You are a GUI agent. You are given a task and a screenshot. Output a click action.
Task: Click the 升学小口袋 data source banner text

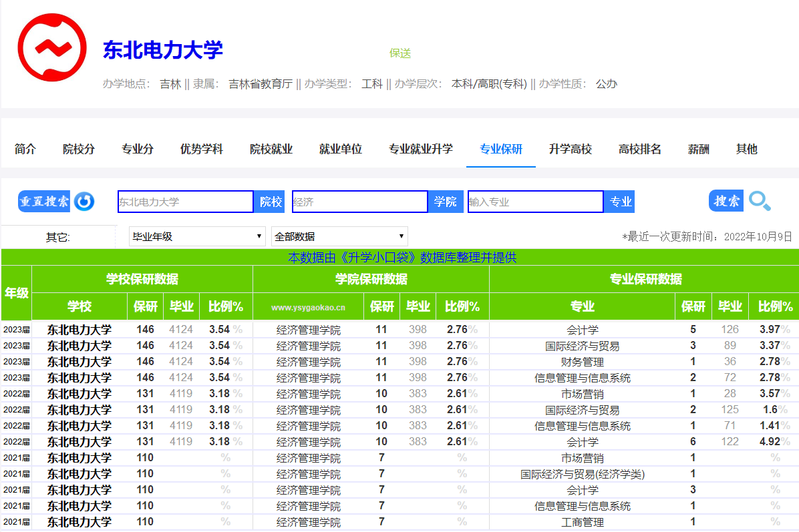[402, 257]
